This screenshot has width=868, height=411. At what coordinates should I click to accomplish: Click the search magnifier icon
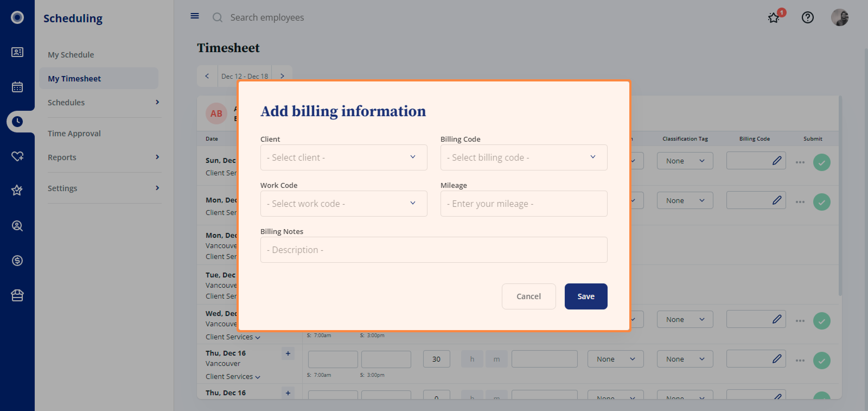(x=217, y=18)
